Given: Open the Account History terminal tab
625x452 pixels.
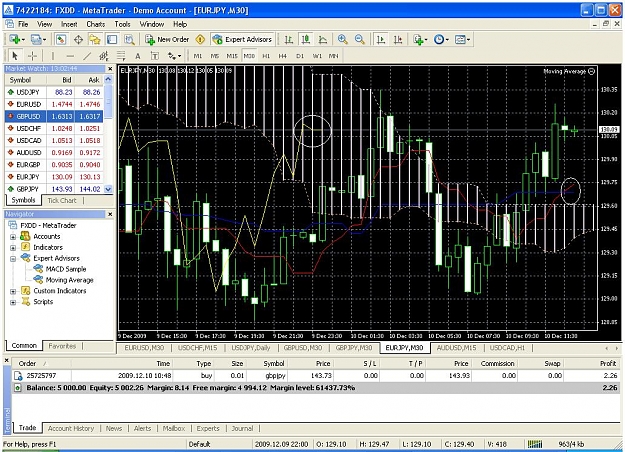Looking at the screenshot, I should tap(71, 428).
